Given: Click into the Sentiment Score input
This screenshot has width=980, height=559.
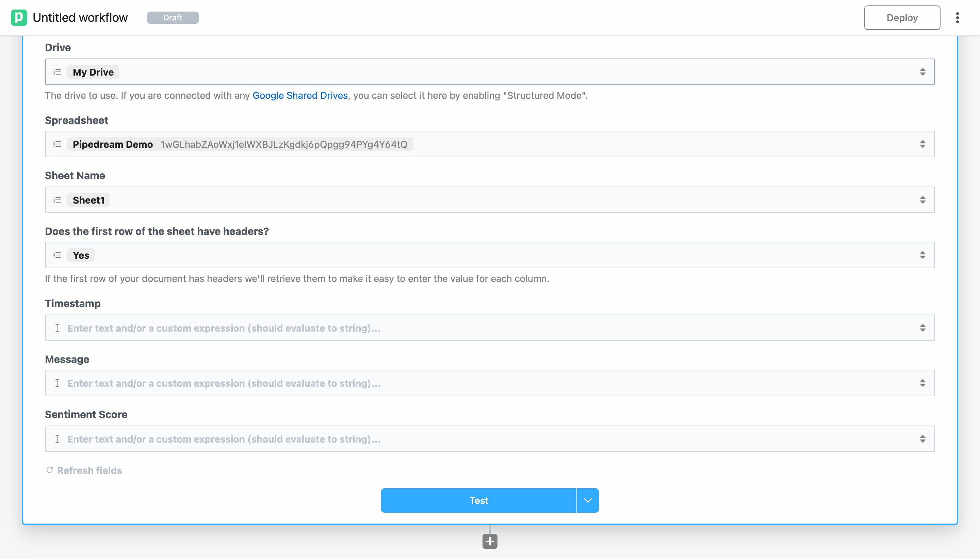Looking at the screenshot, I should [487, 439].
